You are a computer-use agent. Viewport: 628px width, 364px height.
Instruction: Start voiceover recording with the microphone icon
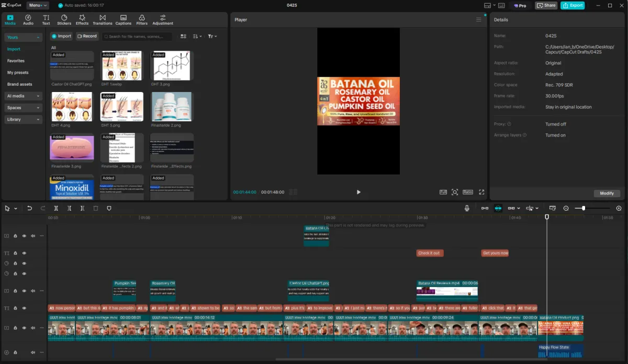pyautogui.click(x=467, y=208)
